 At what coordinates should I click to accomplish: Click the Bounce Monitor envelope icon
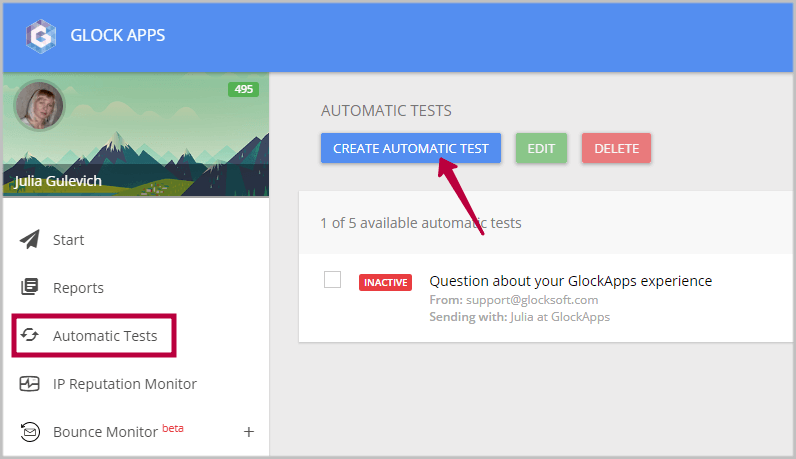tap(30, 432)
